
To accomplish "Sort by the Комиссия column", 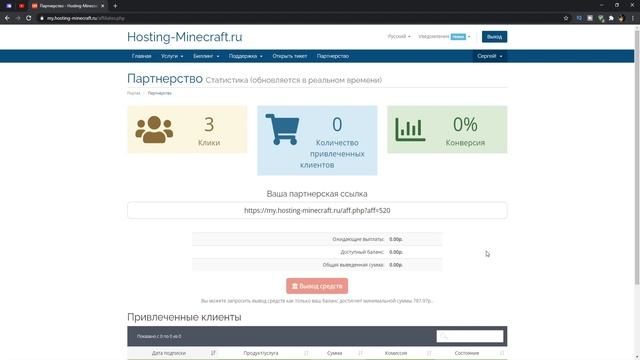I will tap(400, 353).
